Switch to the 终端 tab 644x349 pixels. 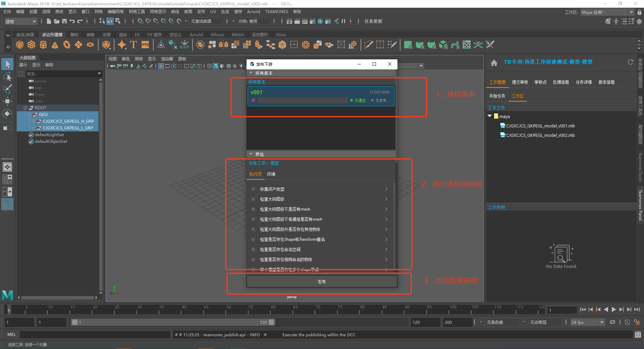coord(271,174)
